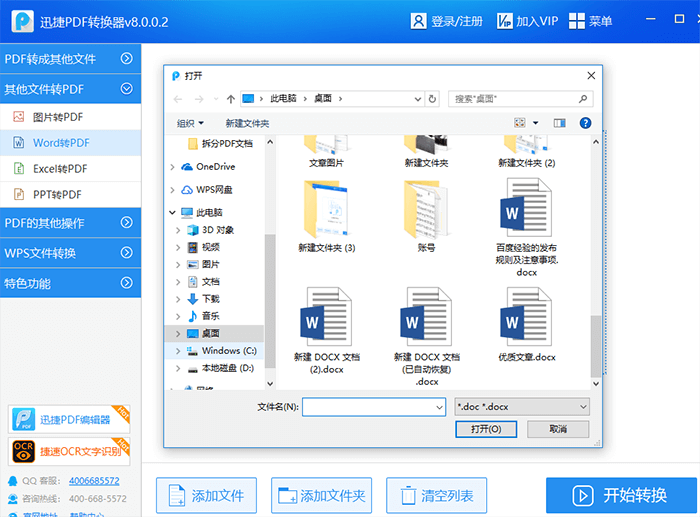Select 拆分PDF文档 folder in tree
The height and width of the screenshot is (517, 700).
pos(221,143)
